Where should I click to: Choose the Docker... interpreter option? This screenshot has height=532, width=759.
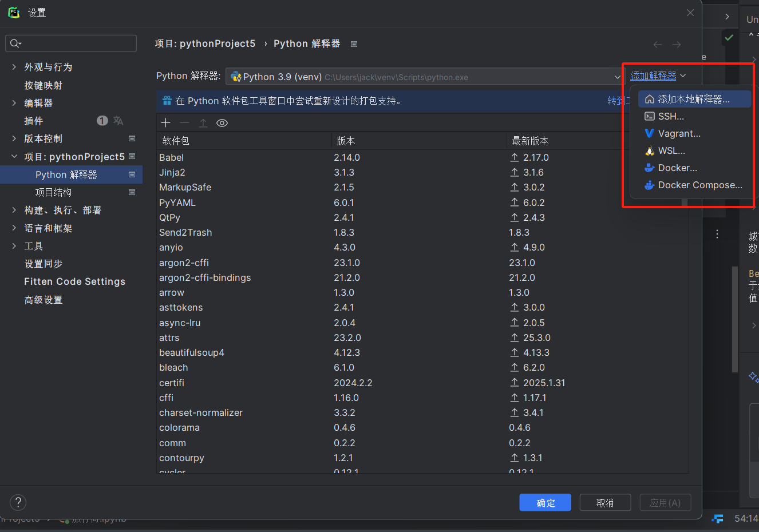[x=694, y=168]
